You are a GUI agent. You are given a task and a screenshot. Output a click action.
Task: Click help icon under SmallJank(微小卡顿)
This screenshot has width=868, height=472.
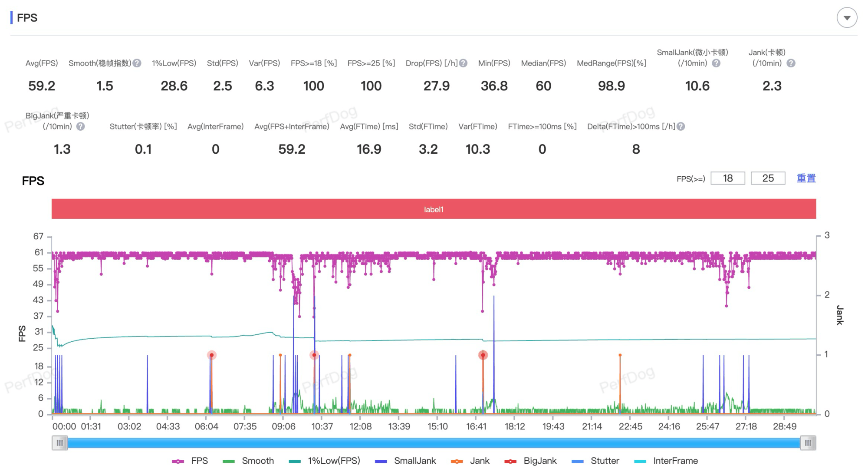716,63
